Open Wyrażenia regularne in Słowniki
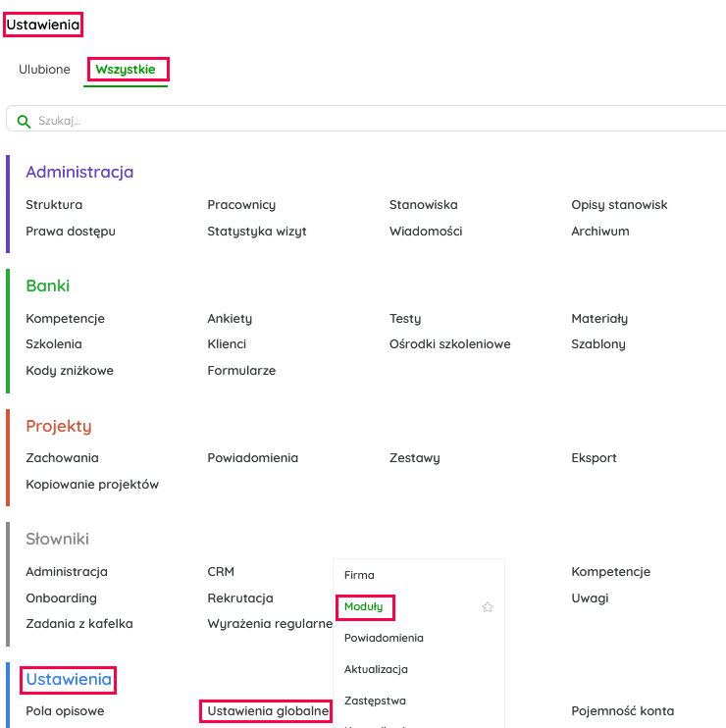Image resolution: width=726 pixels, height=728 pixels. coord(270,624)
